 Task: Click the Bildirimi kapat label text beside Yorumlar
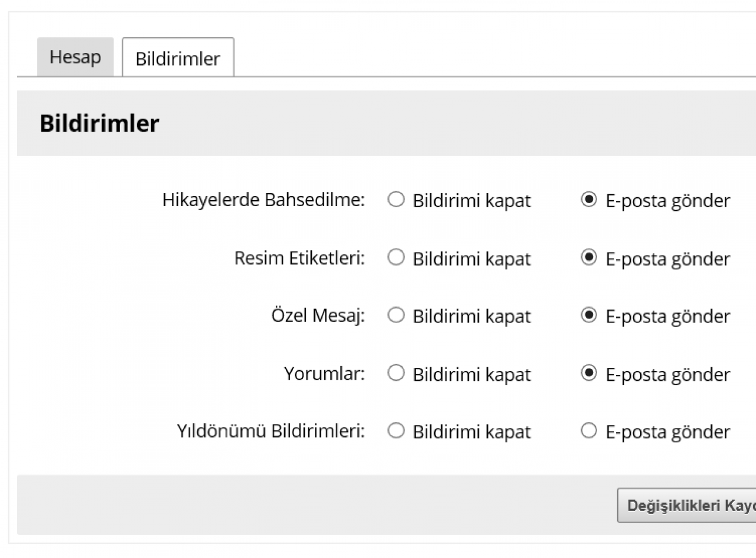(471, 374)
